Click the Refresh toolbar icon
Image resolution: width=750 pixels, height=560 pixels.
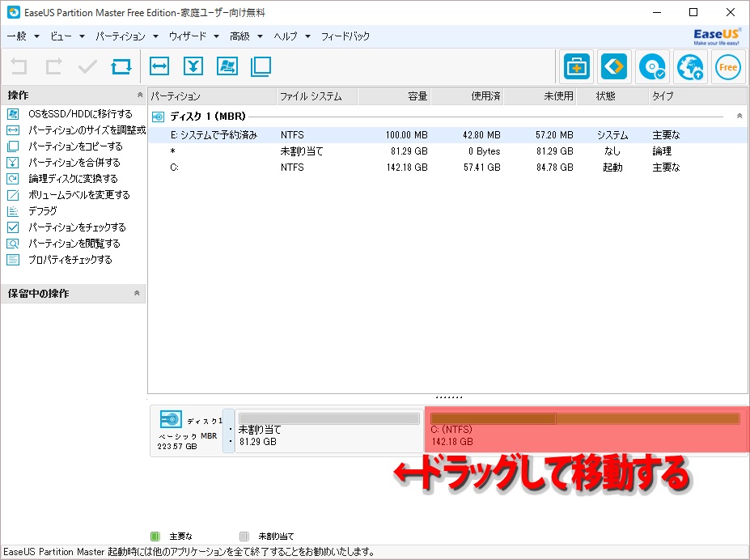coord(121,66)
